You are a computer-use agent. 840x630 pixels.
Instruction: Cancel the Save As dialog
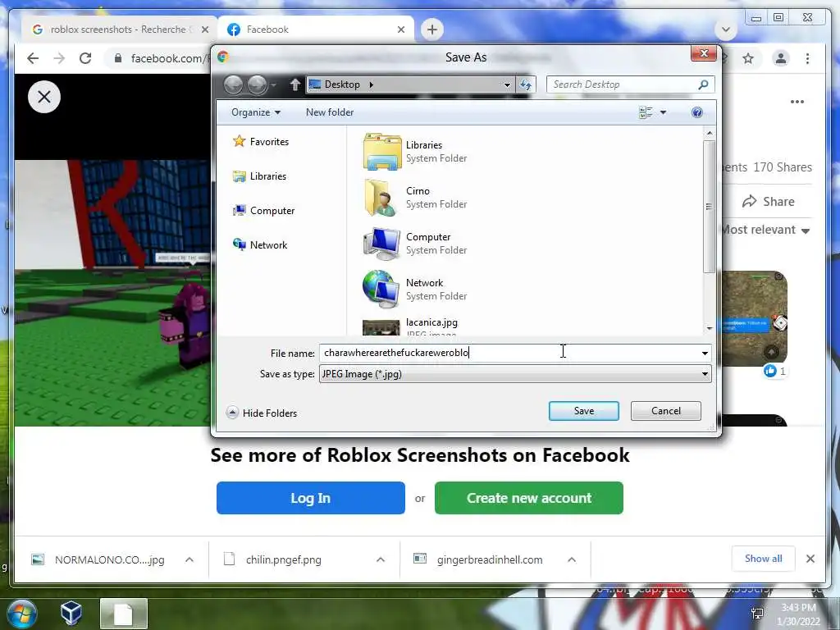(666, 411)
